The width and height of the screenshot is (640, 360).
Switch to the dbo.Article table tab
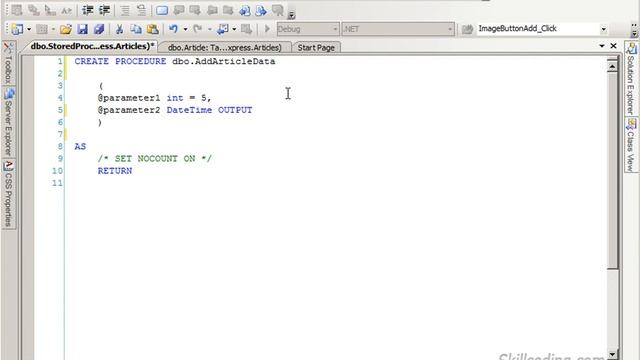(x=224, y=47)
